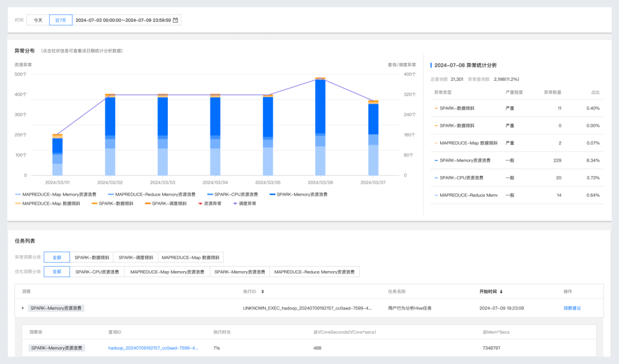
Task: Click the 488 总VCoreSeconds value
Action: pos(317,348)
